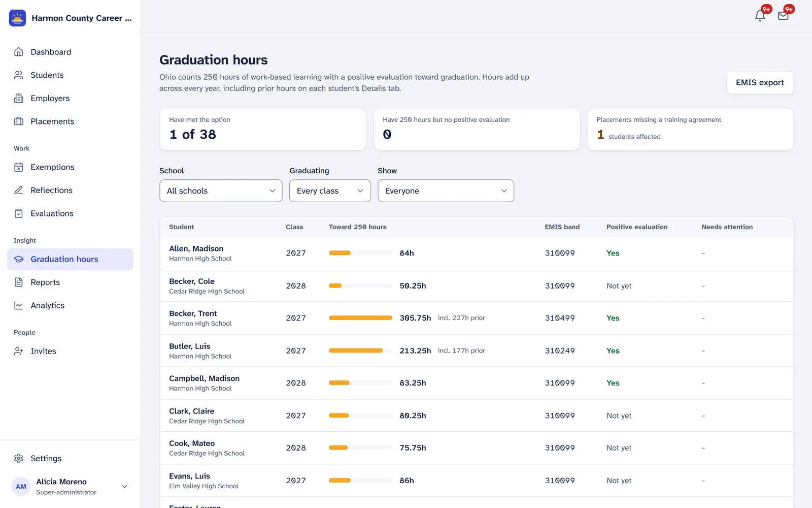Screen dimensions: 812x508
Task: Click the Employers building icon
Action: [x=19, y=98]
